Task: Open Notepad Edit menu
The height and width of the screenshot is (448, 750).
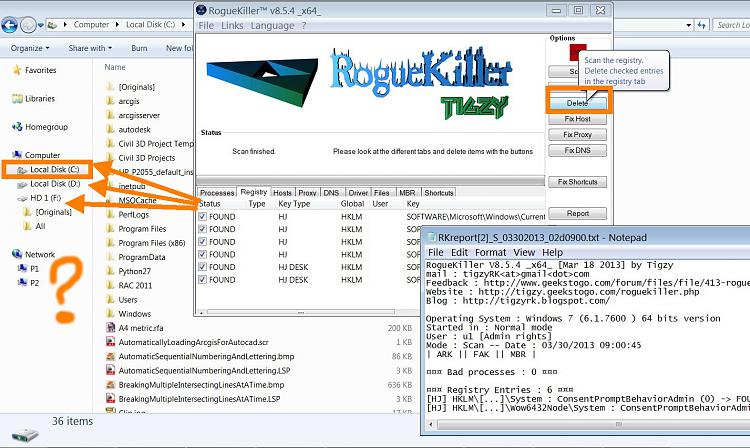Action: 459,252
